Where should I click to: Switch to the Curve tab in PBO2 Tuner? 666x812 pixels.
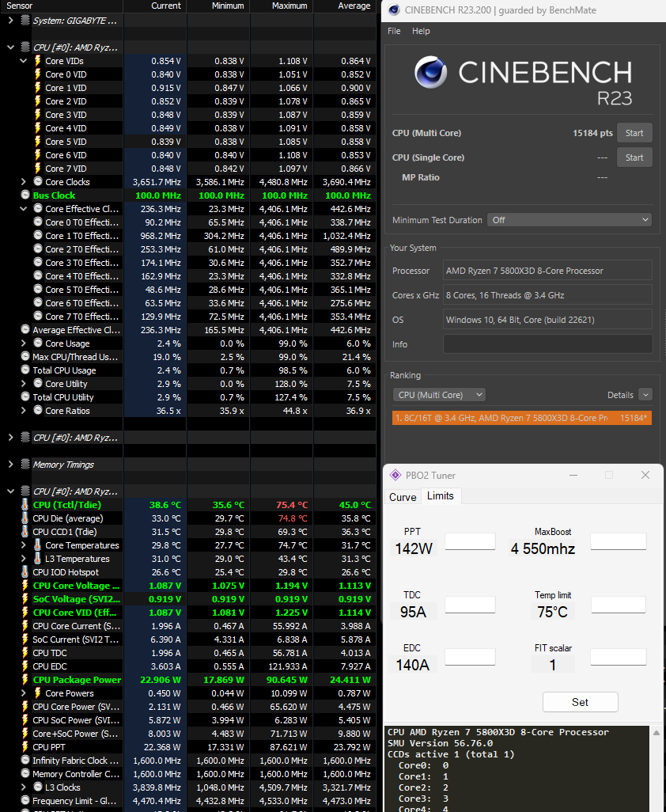403,497
